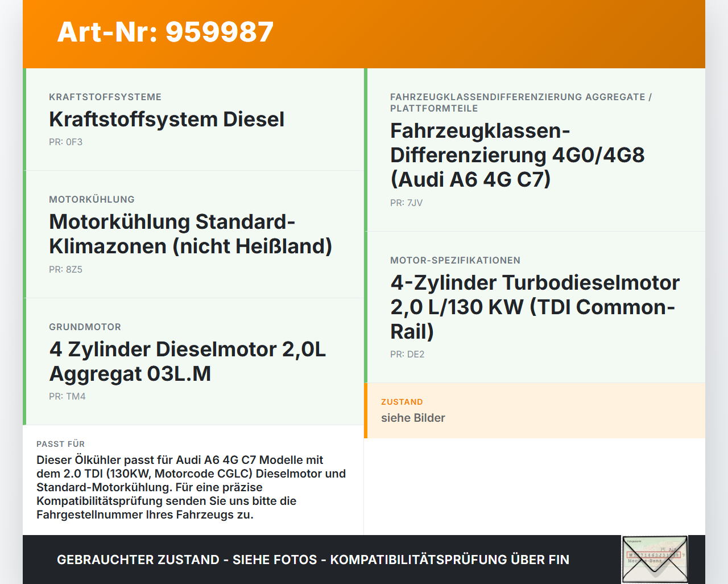Screen dimensions: 728x584
Task: Click the envelope icon with the Fahrgestellnummer document
Action: coord(655,559)
